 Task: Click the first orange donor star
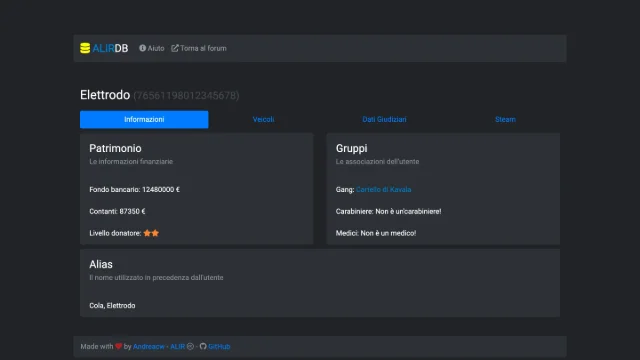[x=147, y=233]
